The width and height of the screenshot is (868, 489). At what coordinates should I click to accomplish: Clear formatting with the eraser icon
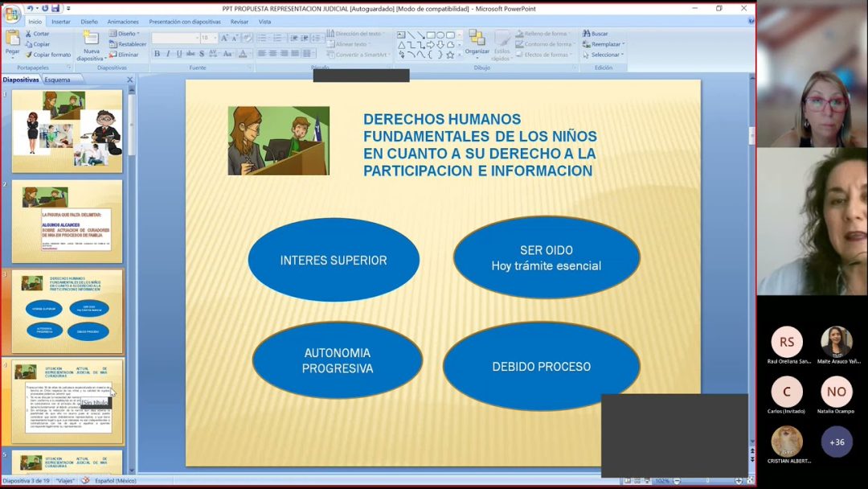pos(248,39)
